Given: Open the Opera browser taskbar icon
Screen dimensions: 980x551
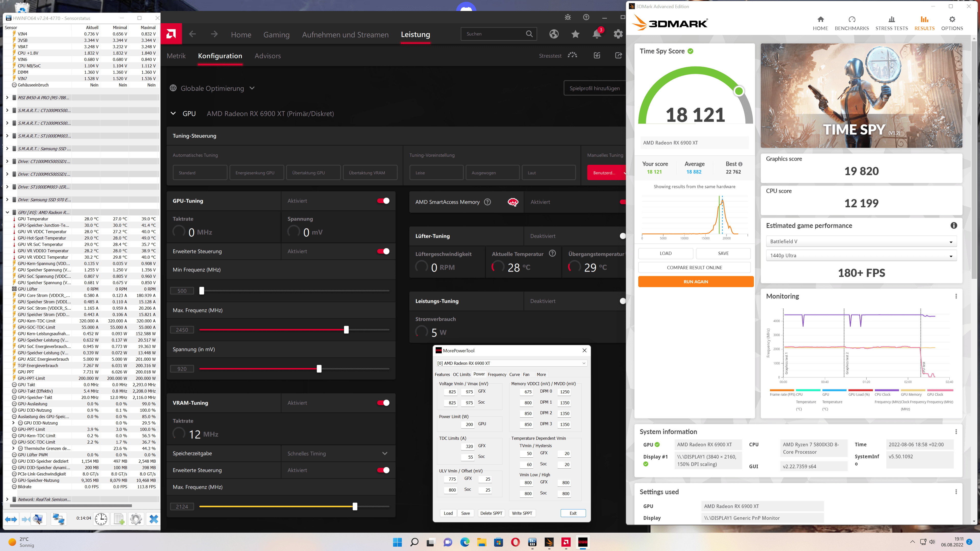Looking at the screenshot, I should (x=515, y=542).
